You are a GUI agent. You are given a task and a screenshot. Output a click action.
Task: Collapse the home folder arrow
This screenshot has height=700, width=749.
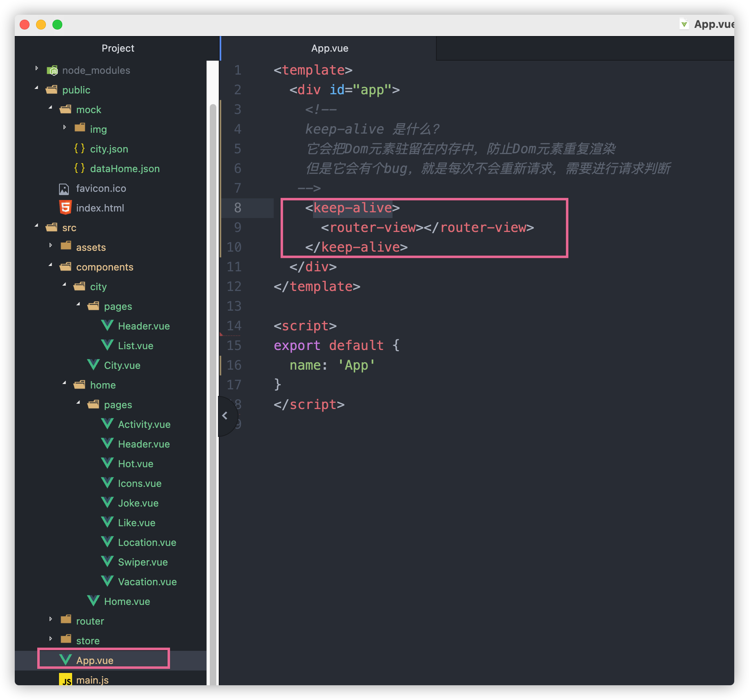click(x=65, y=383)
